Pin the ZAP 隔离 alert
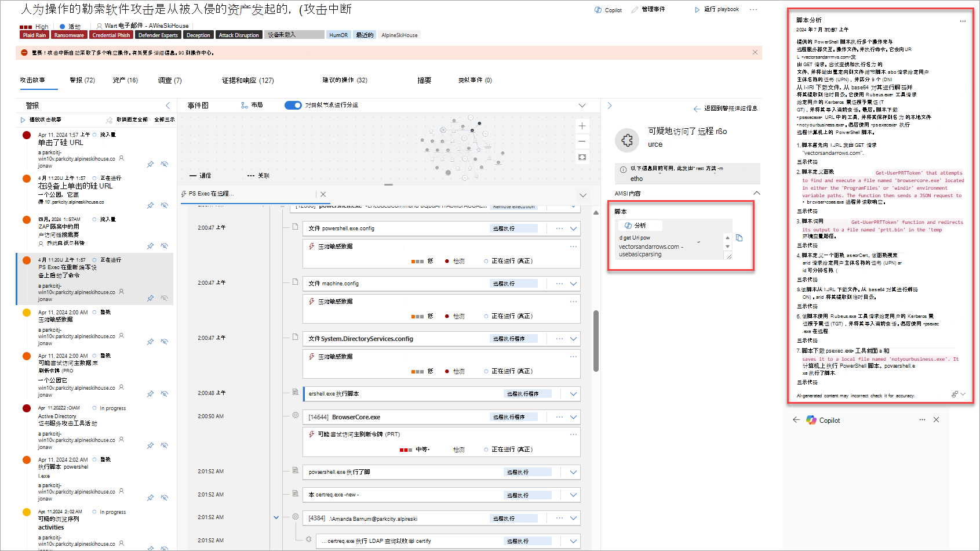This screenshot has height=551, width=980. (151, 246)
